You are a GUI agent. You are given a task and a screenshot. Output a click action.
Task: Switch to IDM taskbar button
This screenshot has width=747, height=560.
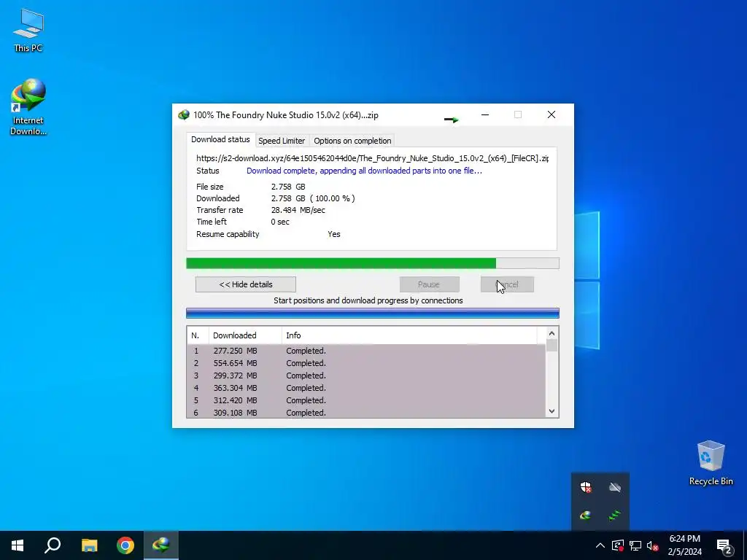tap(161, 545)
